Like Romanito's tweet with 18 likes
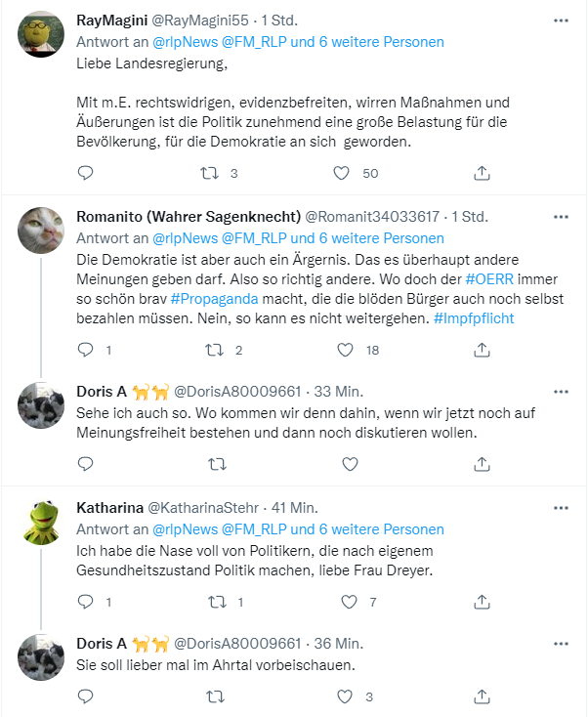 tap(345, 349)
